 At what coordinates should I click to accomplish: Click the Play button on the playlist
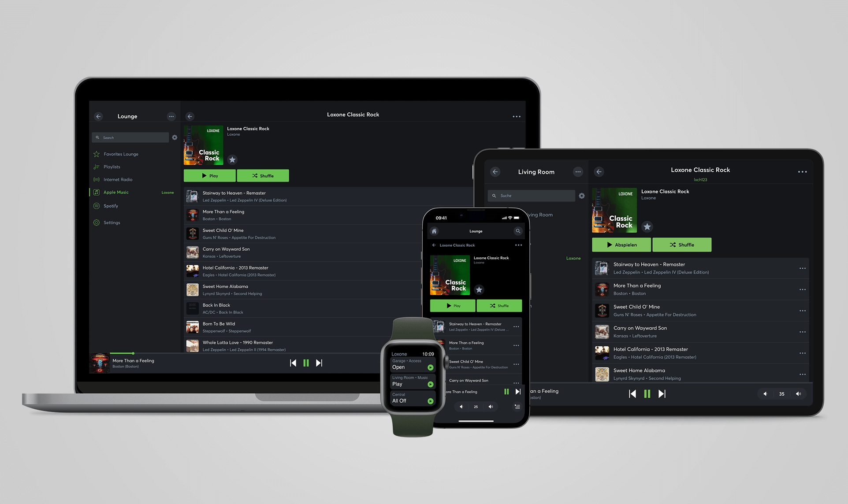click(x=209, y=175)
